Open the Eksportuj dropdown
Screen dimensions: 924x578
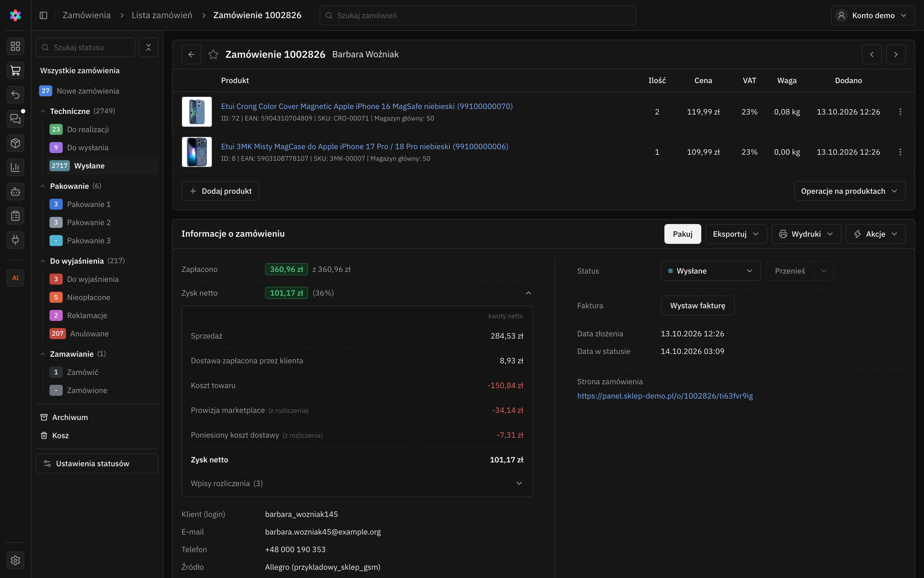click(736, 234)
